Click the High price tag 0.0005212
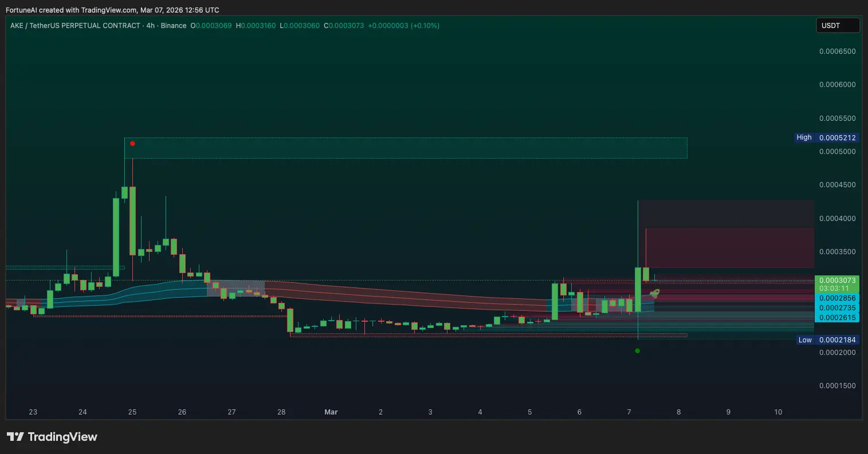868x454 pixels. [x=827, y=137]
